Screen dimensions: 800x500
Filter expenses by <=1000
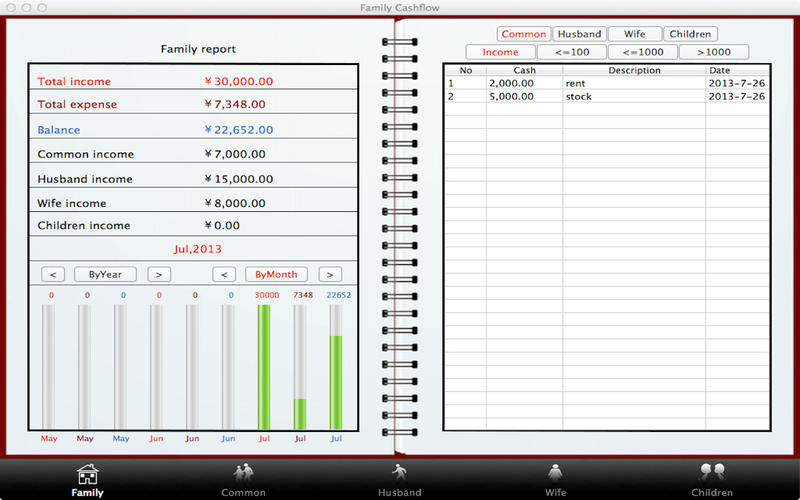643,52
